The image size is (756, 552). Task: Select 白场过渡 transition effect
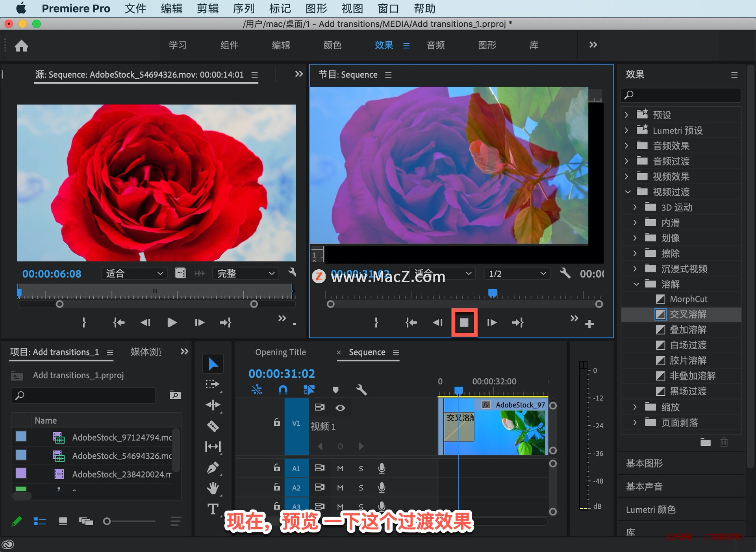[x=688, y=345]
